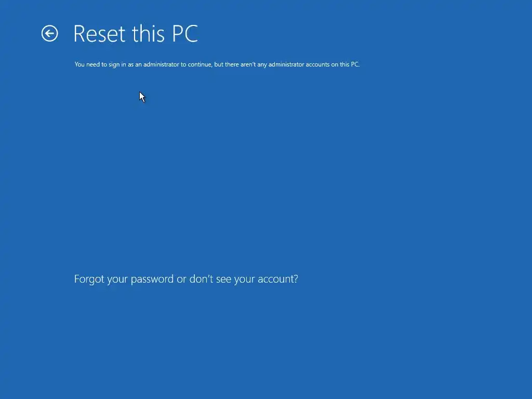
Task: Get help for a missing administrator account
Action: [x=186, y=279]
